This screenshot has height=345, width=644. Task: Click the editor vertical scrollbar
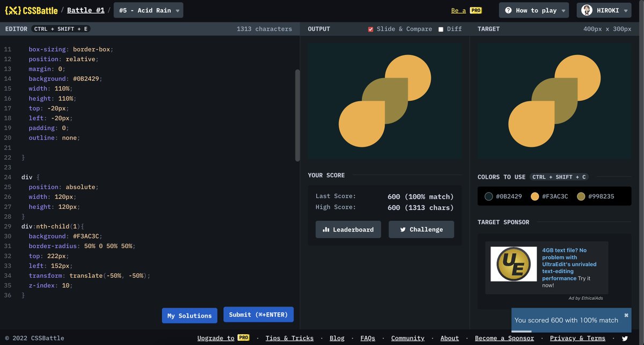(x=298, y=115)
